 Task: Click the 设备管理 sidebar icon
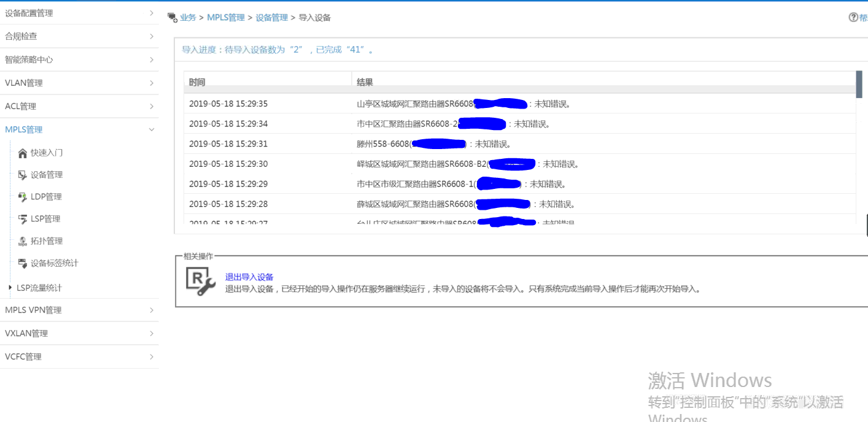coord(23,175)
